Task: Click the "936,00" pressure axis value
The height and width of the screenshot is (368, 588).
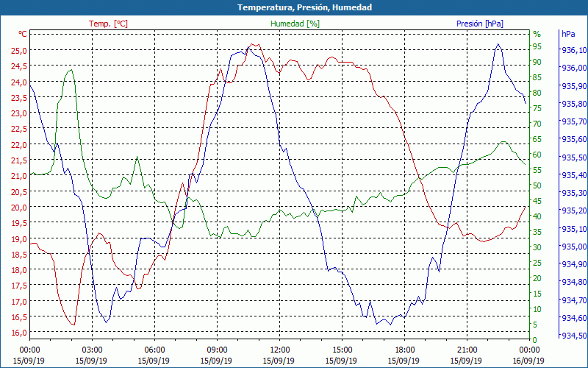Action: coord(574,68)
